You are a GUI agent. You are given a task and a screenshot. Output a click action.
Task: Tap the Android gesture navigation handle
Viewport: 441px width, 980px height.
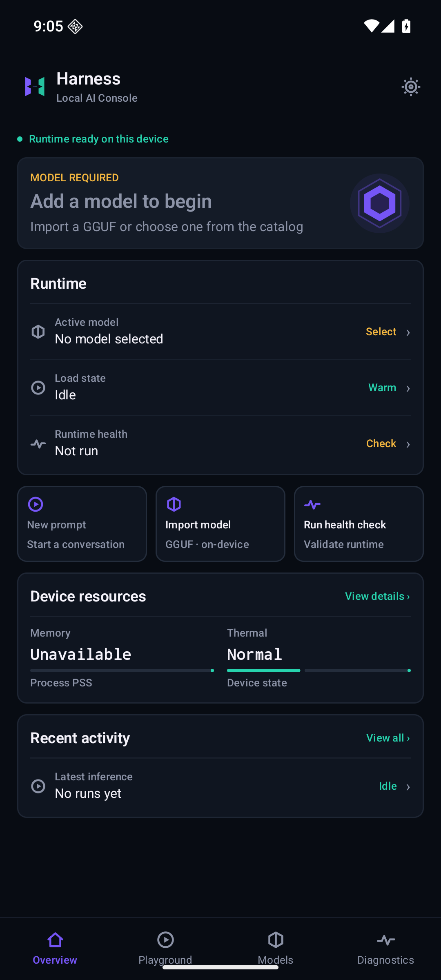click(x=220, y=967)
